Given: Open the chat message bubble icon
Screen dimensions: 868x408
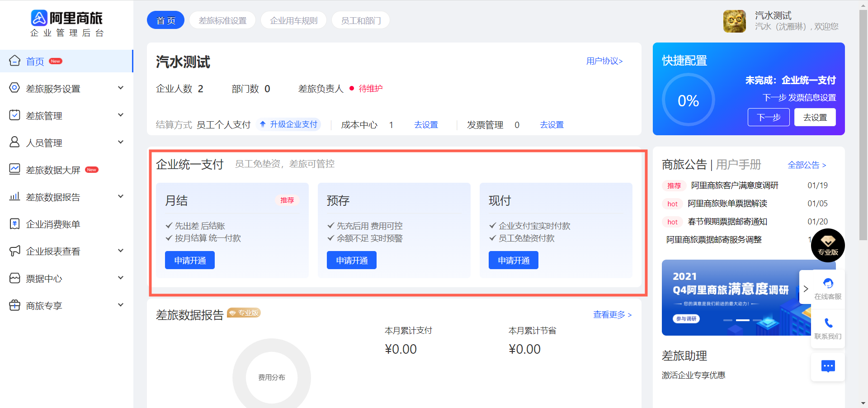Looking at the screenshot, I should point(828,366).
